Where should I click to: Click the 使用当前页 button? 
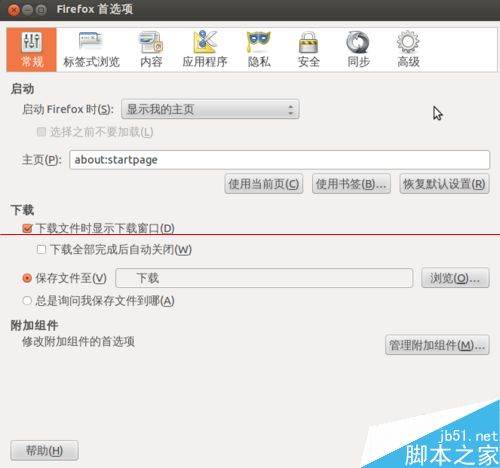point(264,184)
